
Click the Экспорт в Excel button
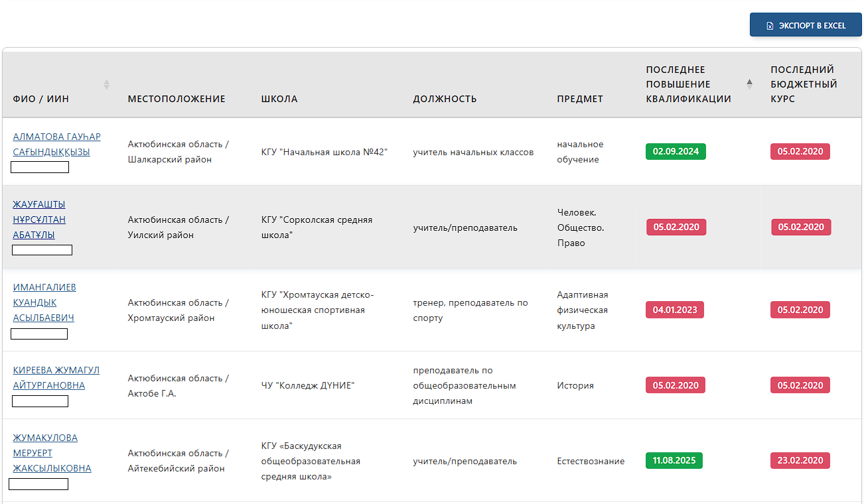pyautogui.click(x=805, y=25)
